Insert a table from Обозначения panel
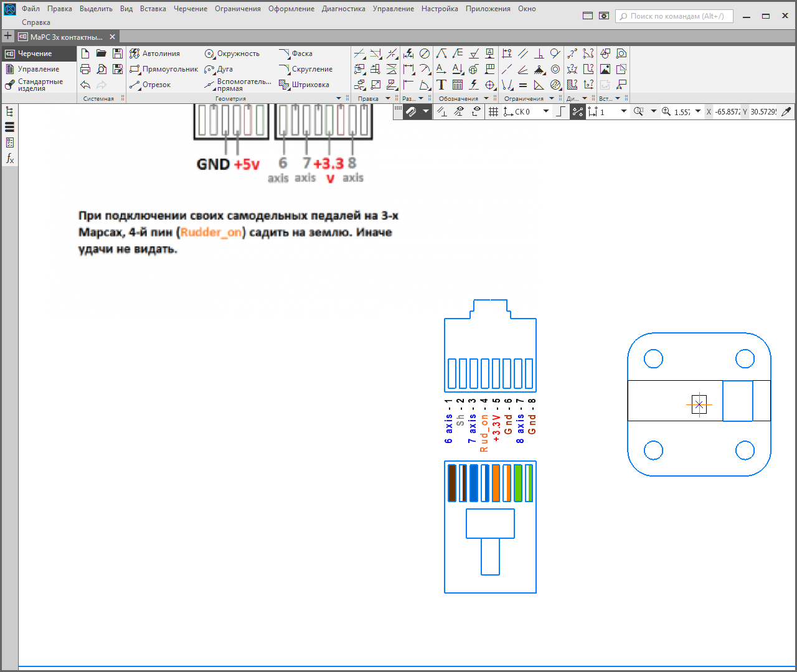The width and height of the screenshot is (797, 672). (458, 85)
